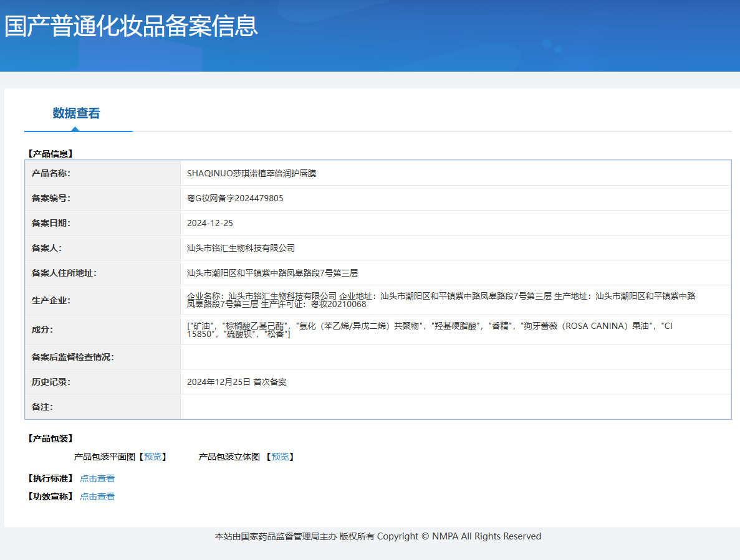This screenshot has height=560, width=740.
Task: Select filing number 粤G妆网备字2024479805
Action: pyautogui.click(x=235, y=199)
